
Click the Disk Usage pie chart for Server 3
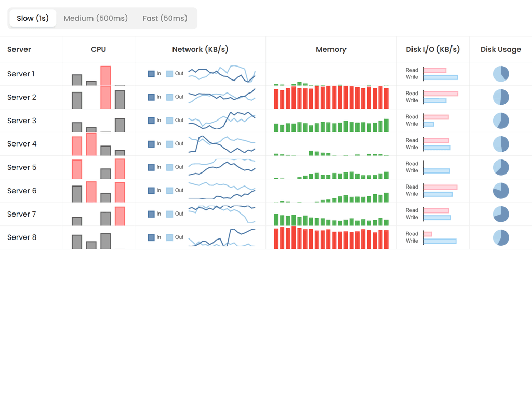coord(500,121)
